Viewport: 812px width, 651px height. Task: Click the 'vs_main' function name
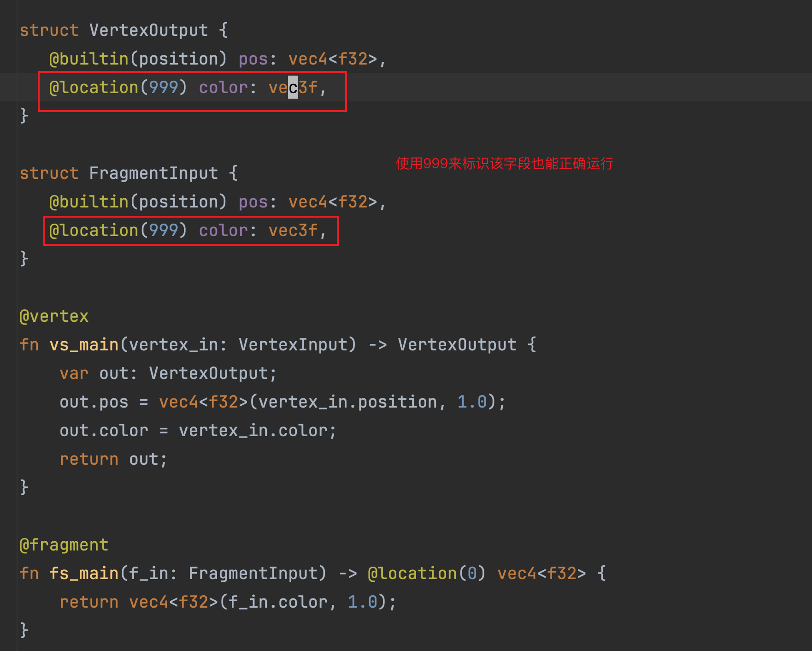coord(84,345)
